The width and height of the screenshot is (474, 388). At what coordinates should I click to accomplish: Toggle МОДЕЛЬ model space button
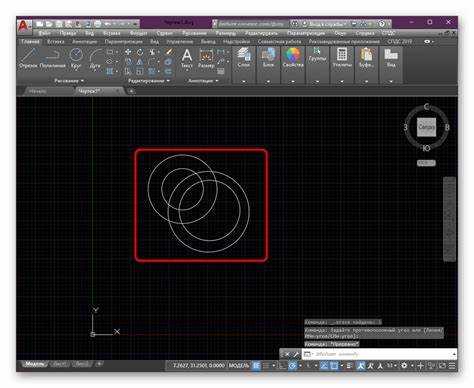click(x=239, y=366)
